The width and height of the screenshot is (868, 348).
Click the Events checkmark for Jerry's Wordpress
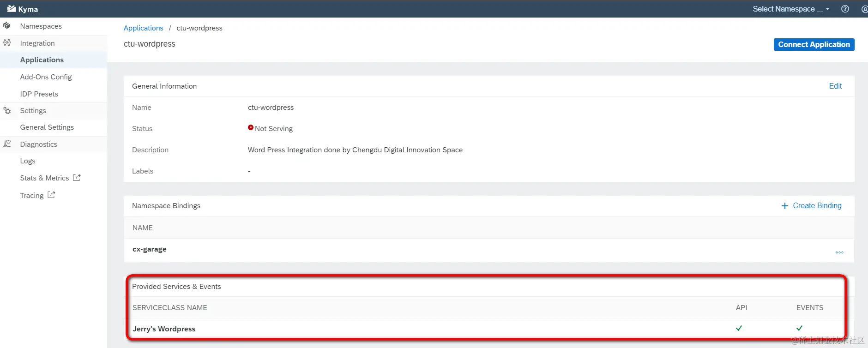[799, 328]
